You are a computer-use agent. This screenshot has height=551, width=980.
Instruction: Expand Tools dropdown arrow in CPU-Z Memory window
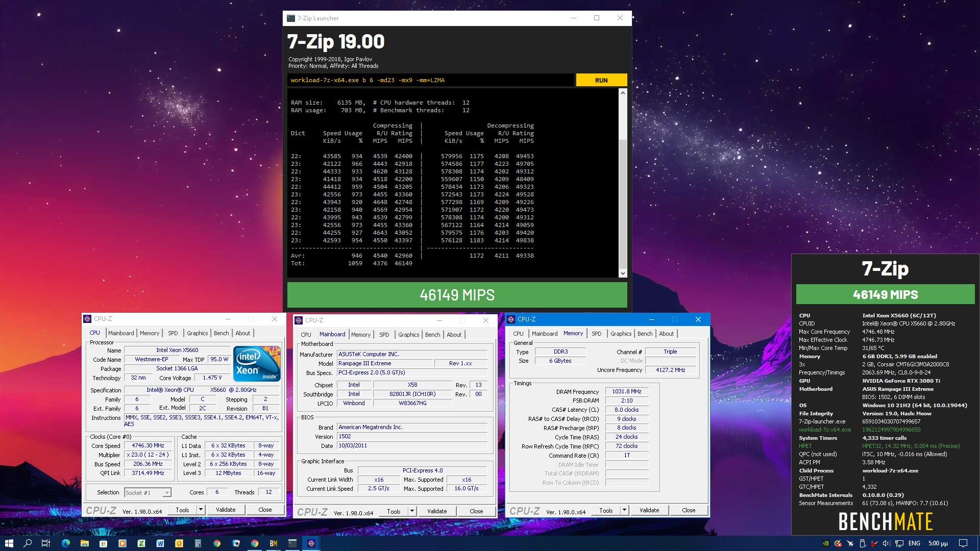[624, 510]
